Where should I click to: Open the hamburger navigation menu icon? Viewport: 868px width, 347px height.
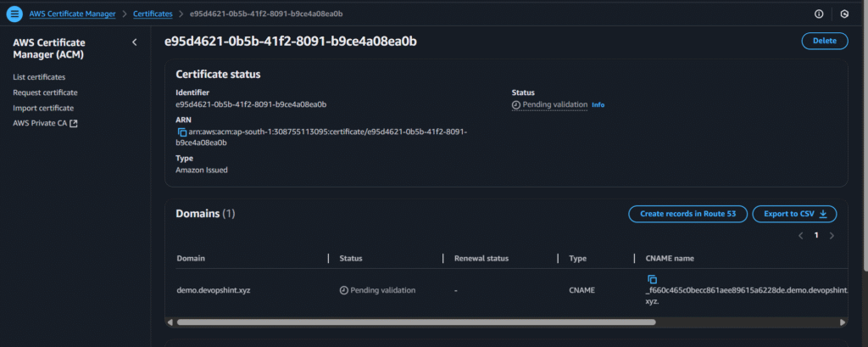[14, 14]
